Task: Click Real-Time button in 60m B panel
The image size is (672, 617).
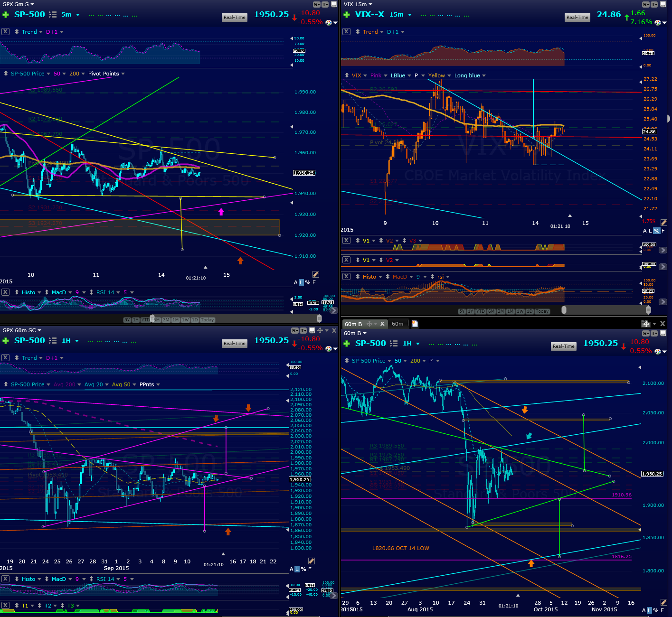Action: (x=563, y=346)
